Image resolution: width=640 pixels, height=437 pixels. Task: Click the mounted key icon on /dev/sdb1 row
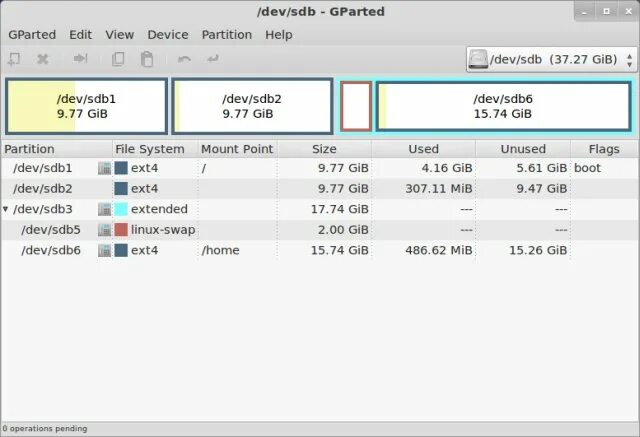point(104,168)
